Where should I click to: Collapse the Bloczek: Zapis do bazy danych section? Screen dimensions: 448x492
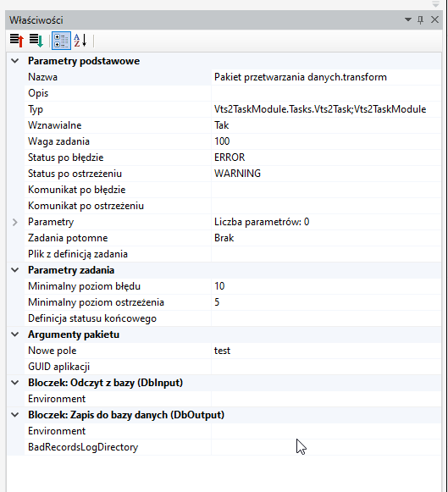tap(14, 415)
